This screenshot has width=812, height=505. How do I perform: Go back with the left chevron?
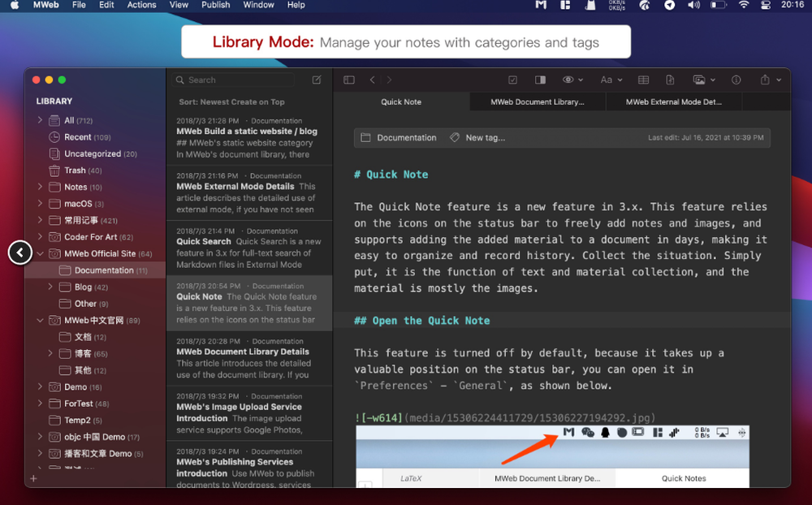click(373, 80)
